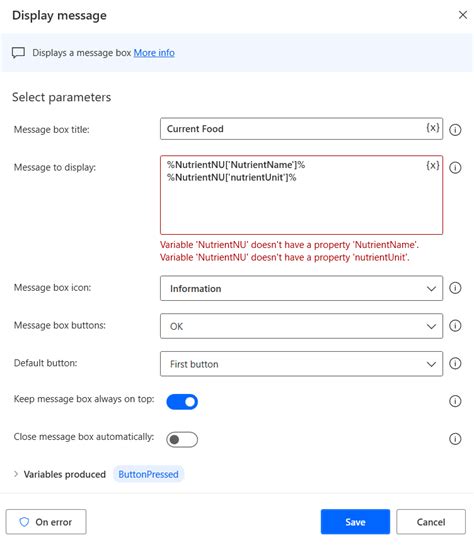Screen dimensions: 474x545
Task: Open info icon next to Message box title
Action: tap(455, 130)
